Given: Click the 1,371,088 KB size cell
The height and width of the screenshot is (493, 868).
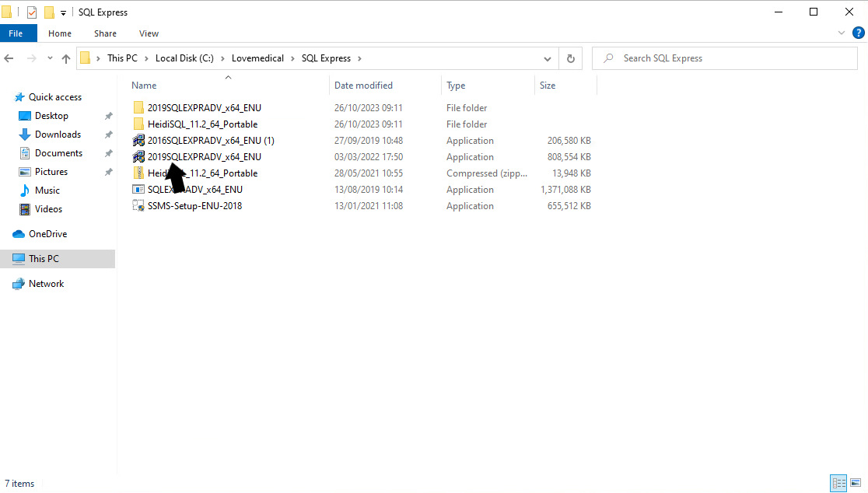Looking at the screenshot, I should tap(565, 189).
